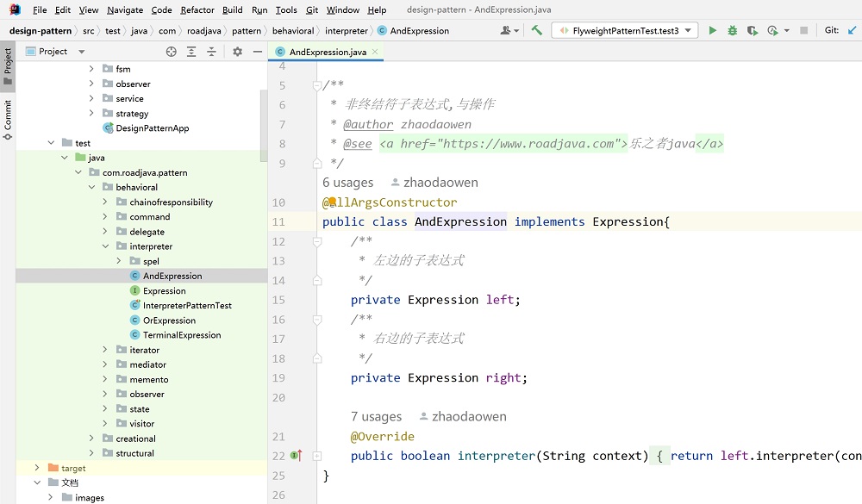Open the Project tool window side tab

8,66
